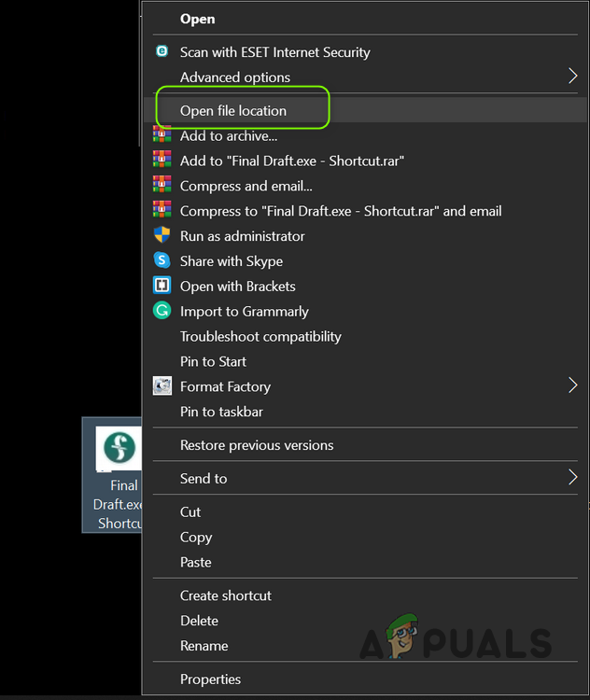Click the Brackets app icon

pos(162,287)
